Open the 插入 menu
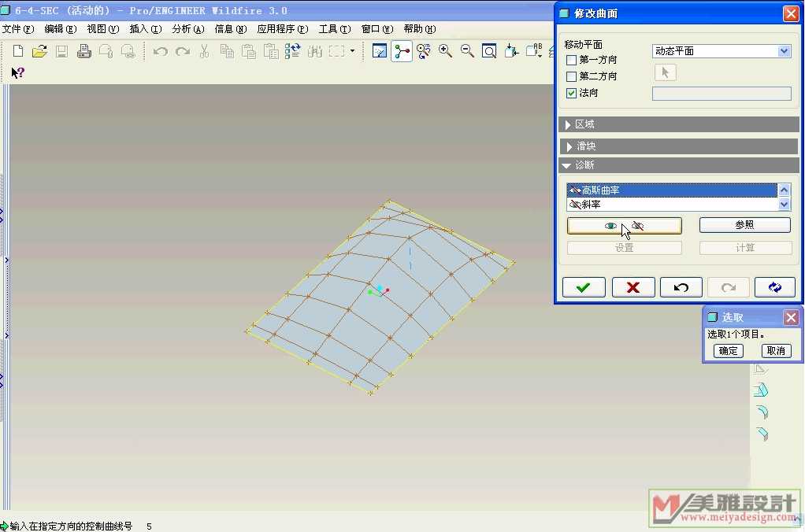The height and width of the screenshot is (532, 805). [146, 29]
